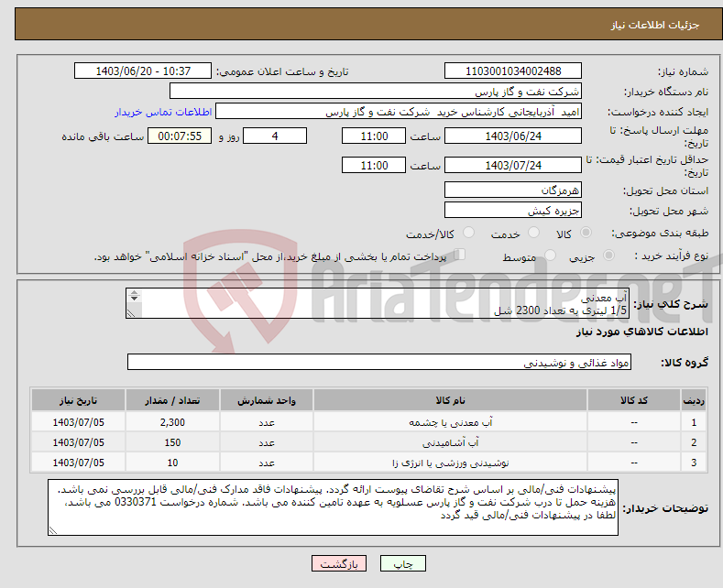Click the page header جزئیات اطلاعات نیاز

click(655, 25)
